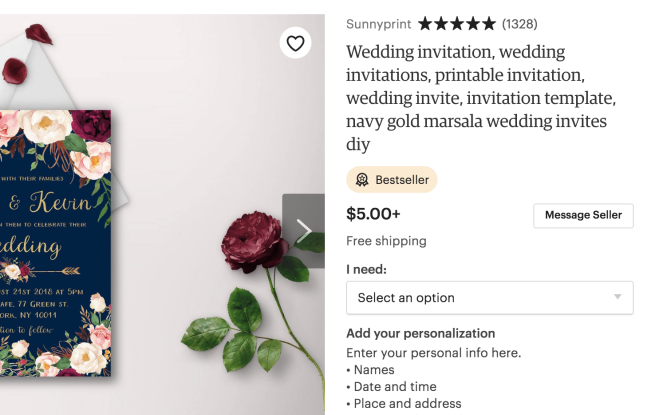View the 1328 reviews count

point(519,23)
